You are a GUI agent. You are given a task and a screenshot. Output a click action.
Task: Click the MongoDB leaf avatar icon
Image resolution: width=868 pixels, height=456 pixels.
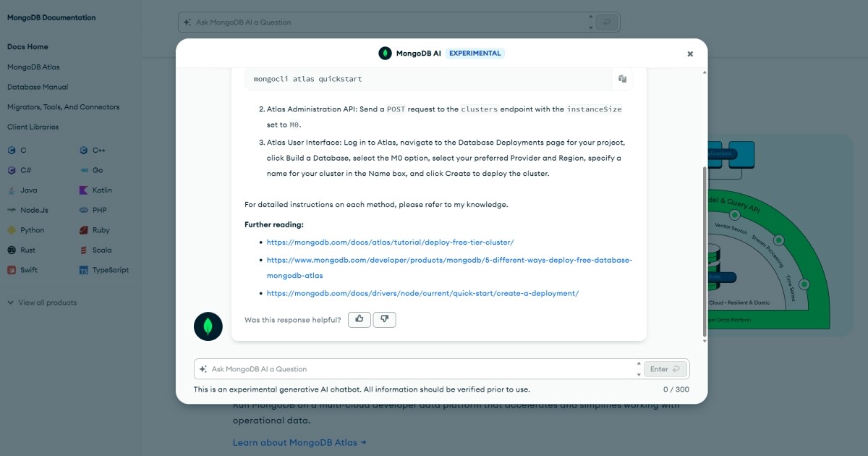208,326
